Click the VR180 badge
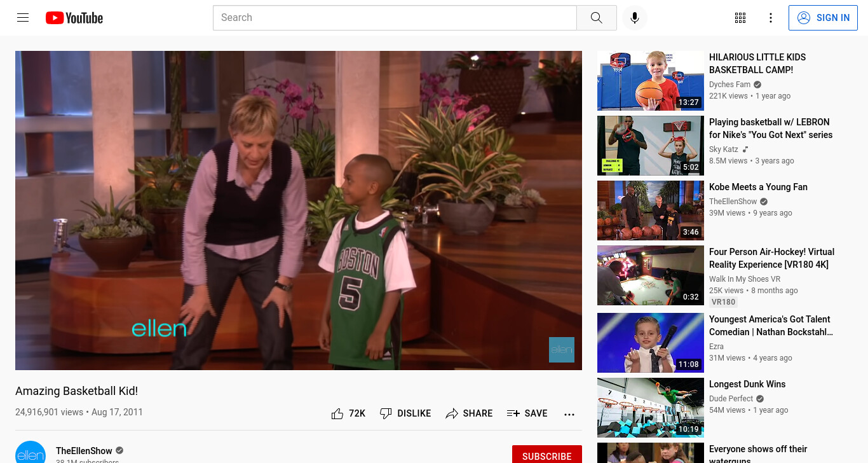The image size is (868, 463). [723, 302]
